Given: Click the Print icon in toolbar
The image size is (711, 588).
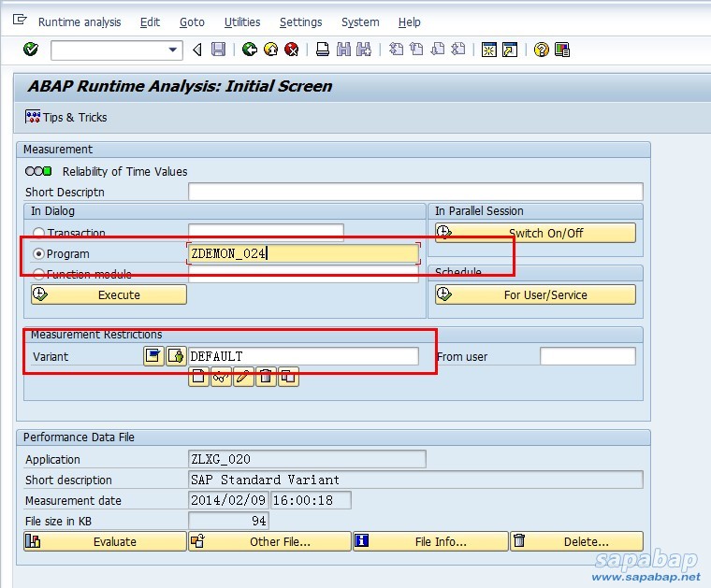Looking at the screenshot, I should pyautogui.click(x=323, y=50).
